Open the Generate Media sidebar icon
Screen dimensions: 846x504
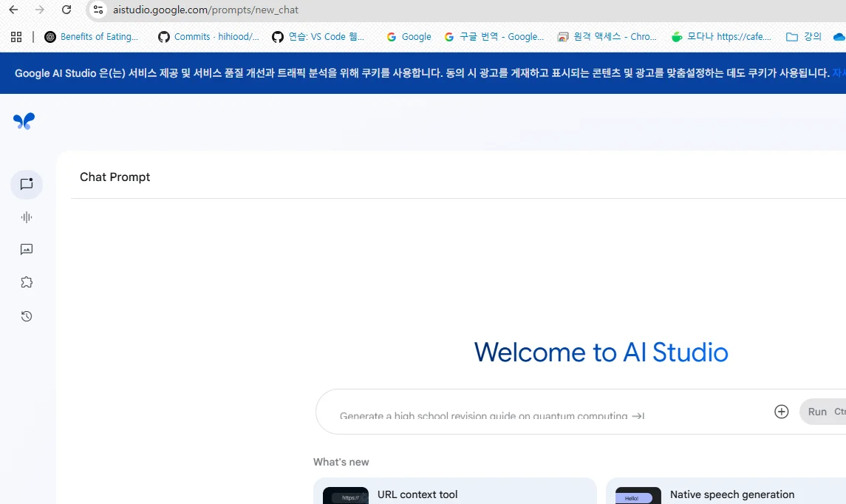[27, 250]
